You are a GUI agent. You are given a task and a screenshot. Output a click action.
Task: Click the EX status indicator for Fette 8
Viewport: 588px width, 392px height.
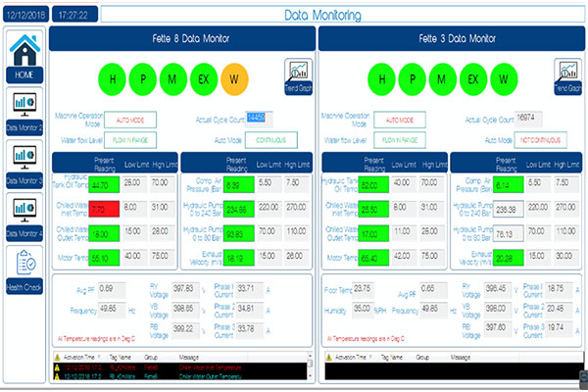click(203, 78)
